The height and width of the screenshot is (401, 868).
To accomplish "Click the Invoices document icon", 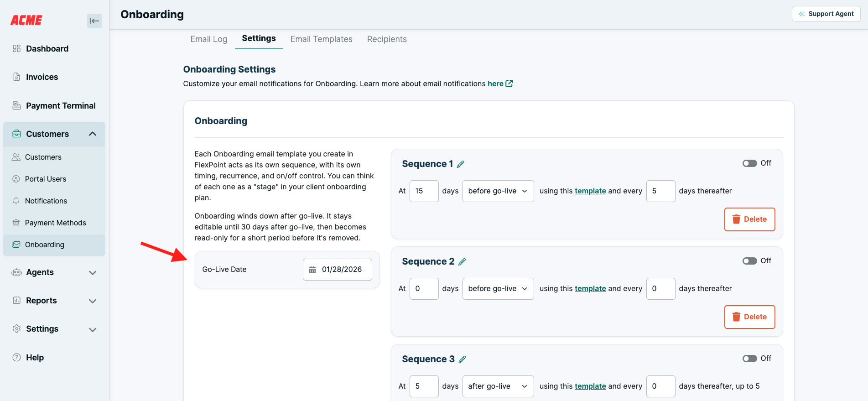I will (17, 77).
